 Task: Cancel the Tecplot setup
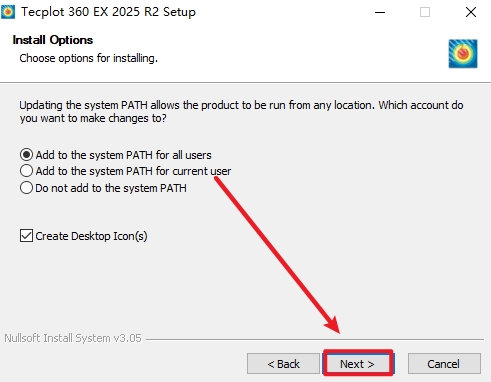(x=444, y=363)
